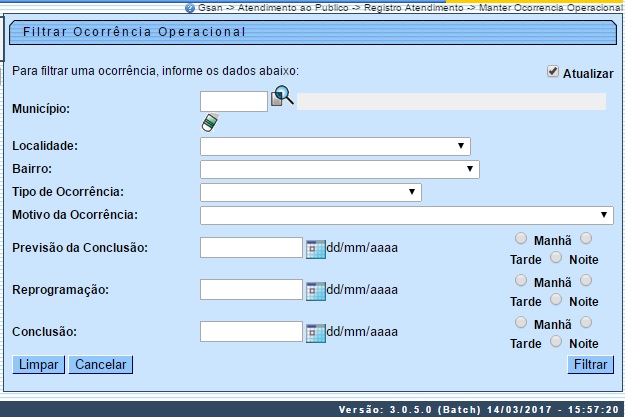625x417 pixels.
Task: Click Gsan in the breadcrumb
Action: point(210,8)
